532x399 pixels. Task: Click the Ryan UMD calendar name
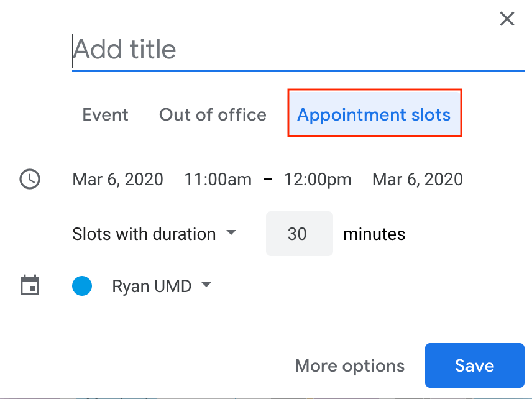pyautogui.click(x=152, y=286)
